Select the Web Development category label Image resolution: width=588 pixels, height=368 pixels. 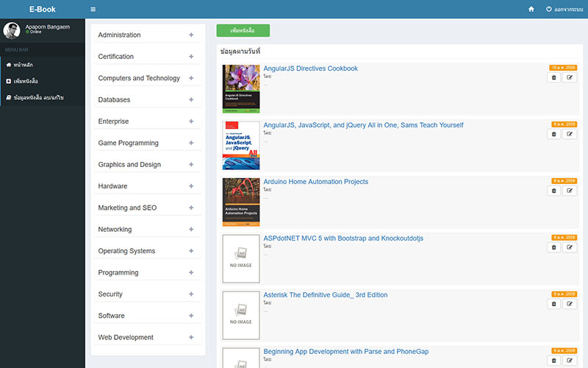tap(126, 337)
